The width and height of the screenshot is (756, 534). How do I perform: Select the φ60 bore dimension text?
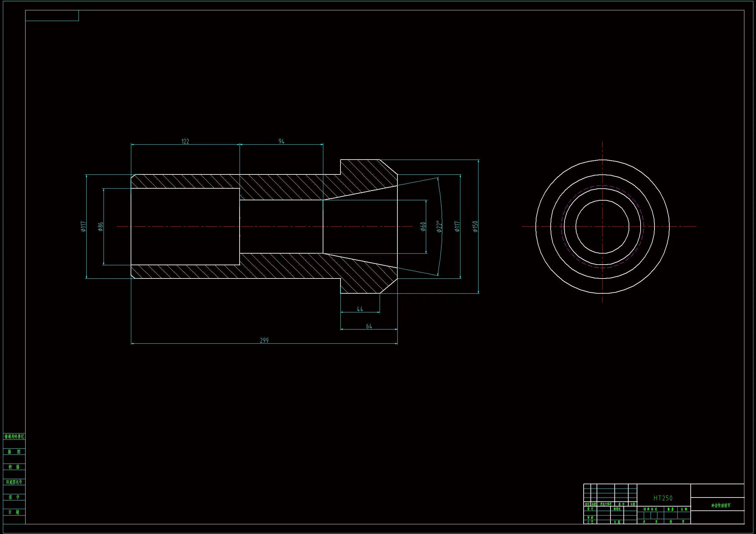click(x=423, y=227)
